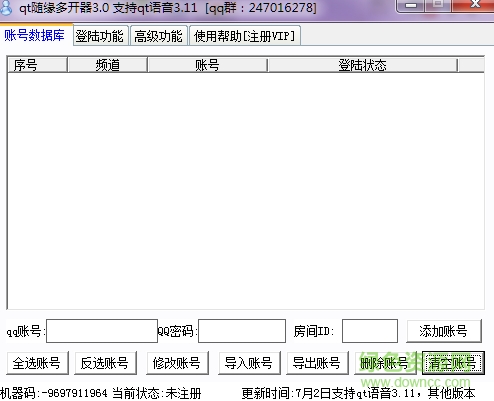Switch to the 高级功能 tab
This screenshot has height=401, width=494.
(x=158, y=36)
